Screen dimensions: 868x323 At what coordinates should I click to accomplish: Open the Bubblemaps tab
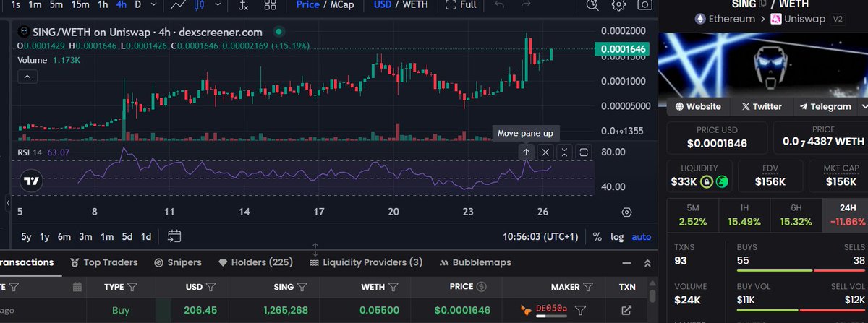click(475, 262)
